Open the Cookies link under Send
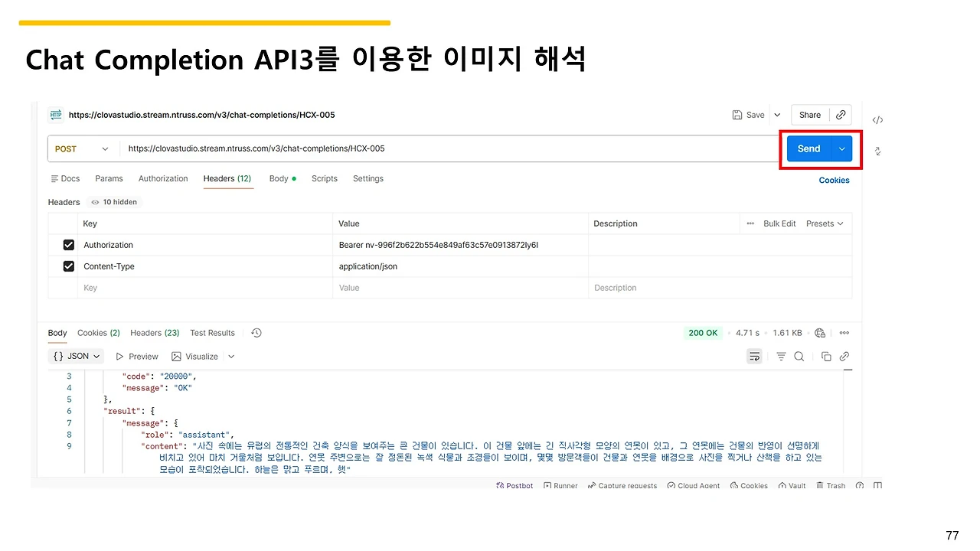Image resolution: width=980 pixels, height=551 pixels. 835,181
